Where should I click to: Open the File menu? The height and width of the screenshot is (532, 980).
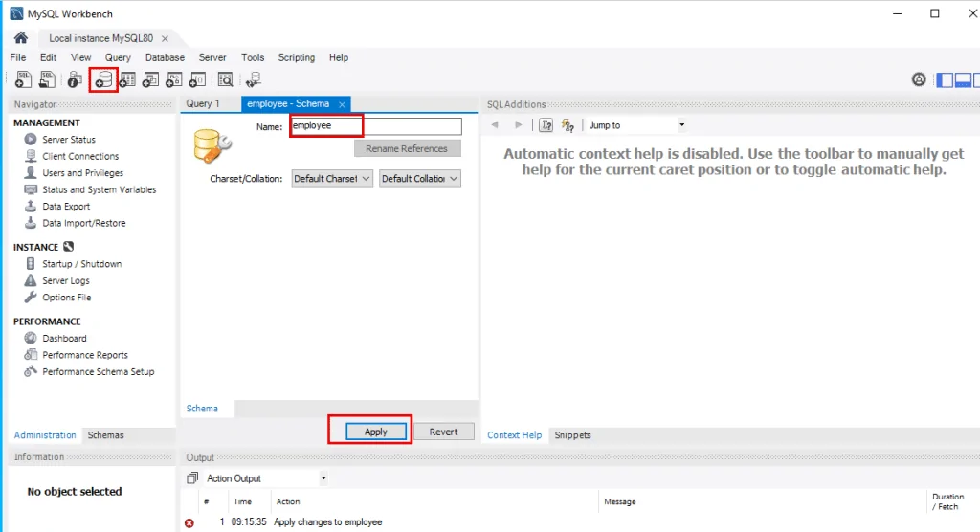(x=18, y=57)
